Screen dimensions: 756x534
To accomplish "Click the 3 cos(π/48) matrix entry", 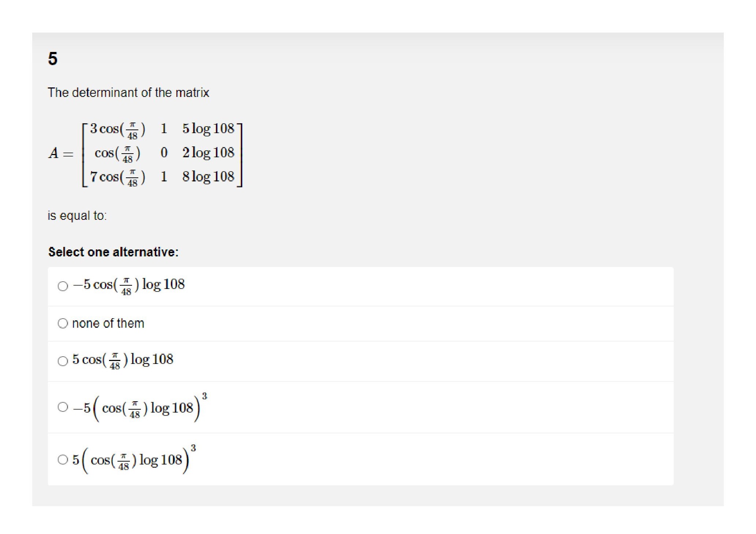I will (117, 129).
